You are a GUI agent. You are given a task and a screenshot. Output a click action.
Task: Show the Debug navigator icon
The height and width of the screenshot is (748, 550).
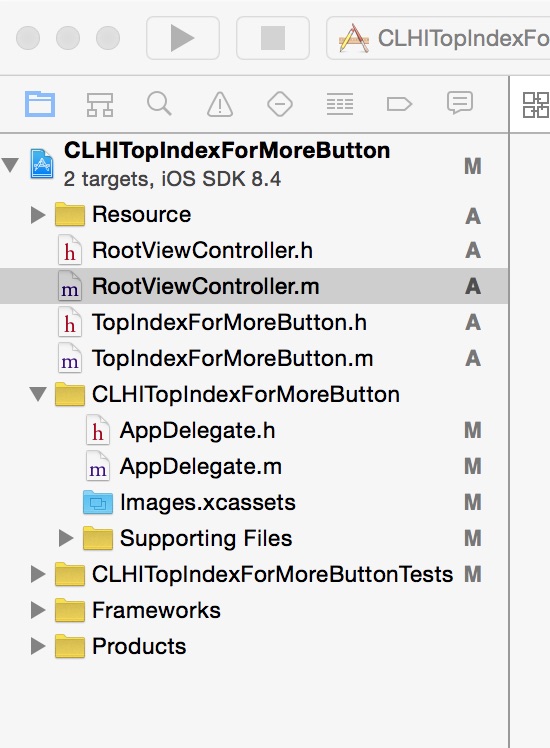click(x=340, y=104)
